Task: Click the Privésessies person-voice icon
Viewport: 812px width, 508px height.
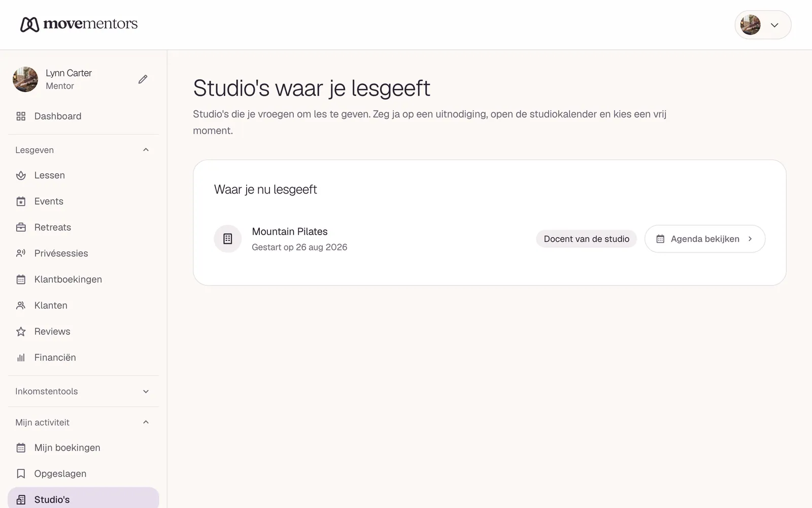Action: [21, 253]
